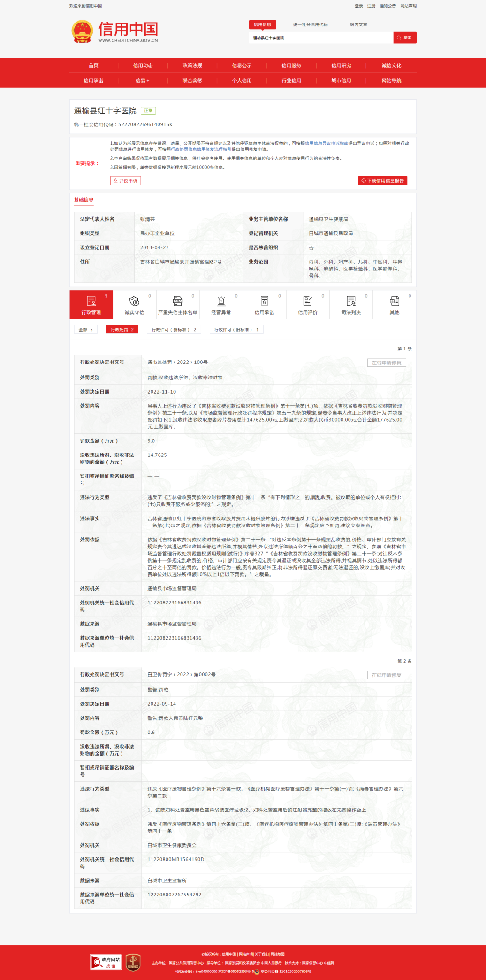The width and height of the screenshot is (486, 980).
Task: Open 信息公示 in the navigation bar
Action: [242, 66]
